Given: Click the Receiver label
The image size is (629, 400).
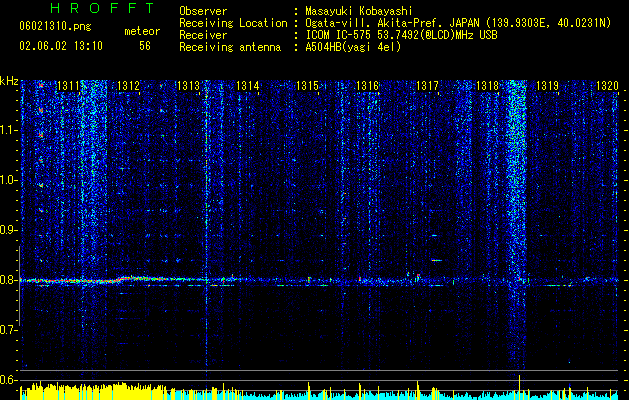Looking at the screenshot, I should pyautogui.click(x=203, y=35).
